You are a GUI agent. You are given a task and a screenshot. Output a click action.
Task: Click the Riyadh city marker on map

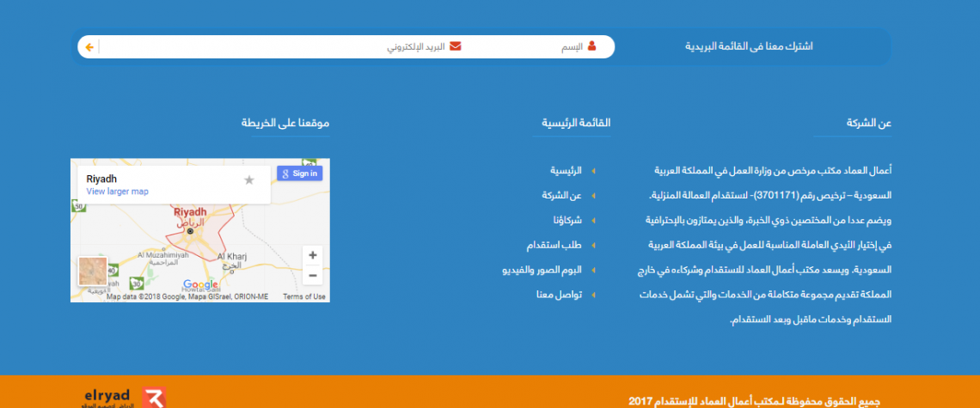191,231
